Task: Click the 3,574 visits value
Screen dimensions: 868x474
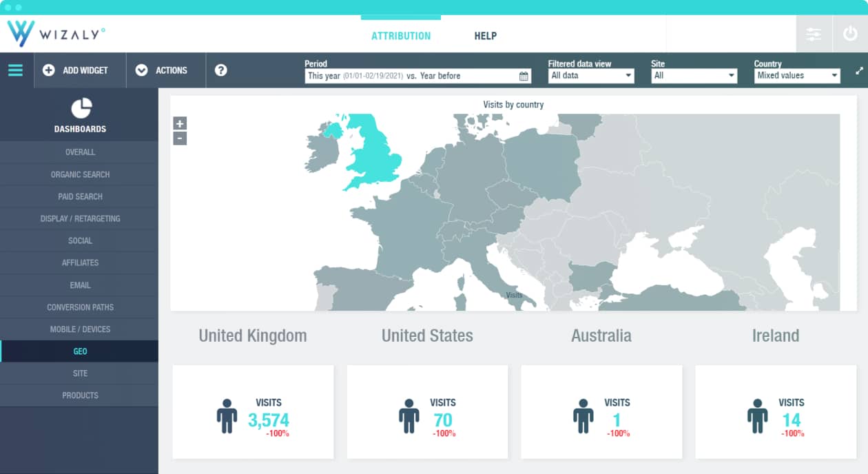Action: pyautogui.click(x=269, y=420)
